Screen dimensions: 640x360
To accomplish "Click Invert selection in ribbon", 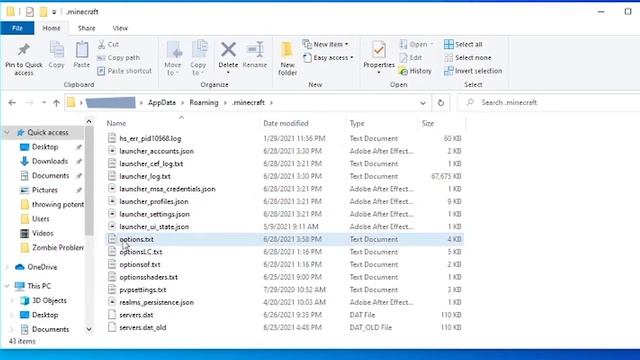I will [473, 71].
